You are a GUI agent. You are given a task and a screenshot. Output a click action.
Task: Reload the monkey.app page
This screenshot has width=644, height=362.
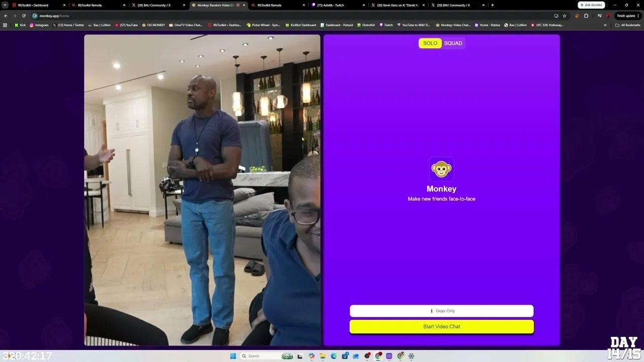click(24, 16)
